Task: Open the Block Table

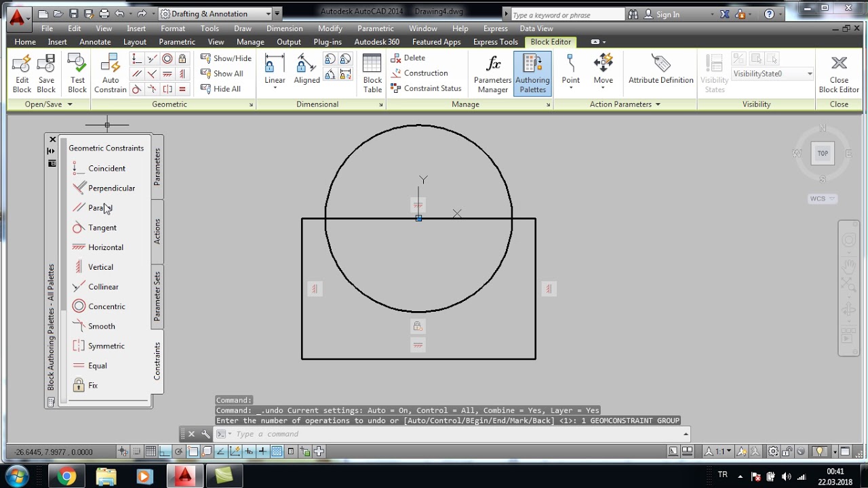Action: (x=372, y=74)
